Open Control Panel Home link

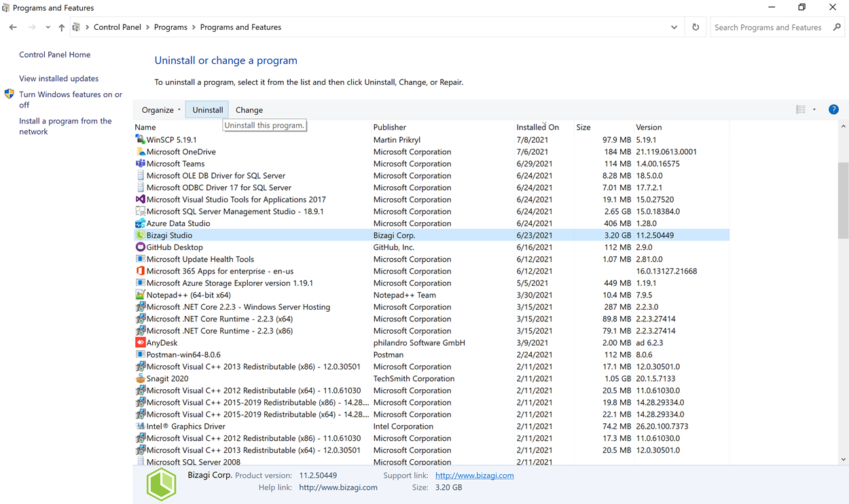coord(54,54)
